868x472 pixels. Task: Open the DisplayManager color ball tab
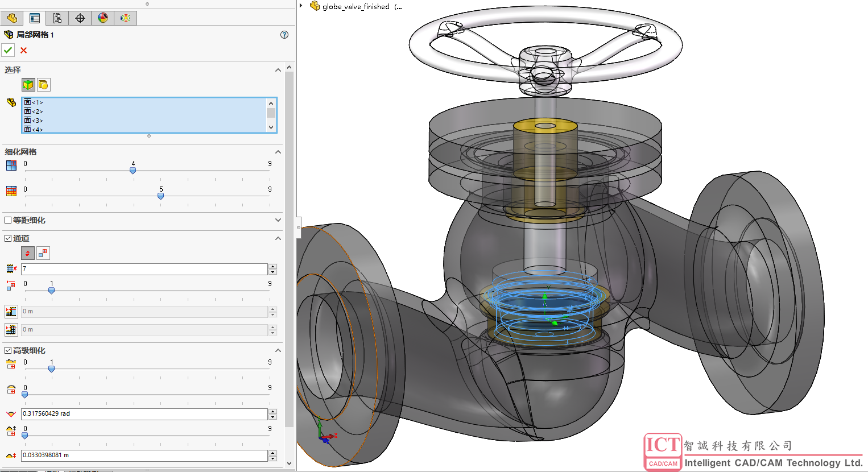tap(102, 18)
